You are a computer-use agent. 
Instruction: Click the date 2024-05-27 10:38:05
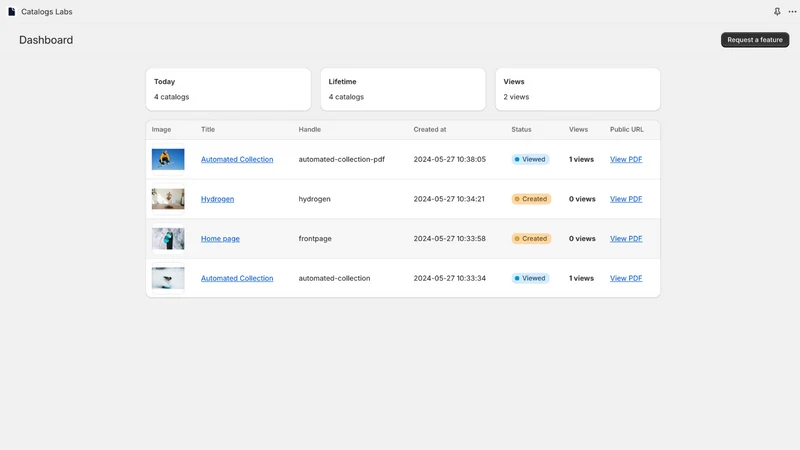coord(449,159)
